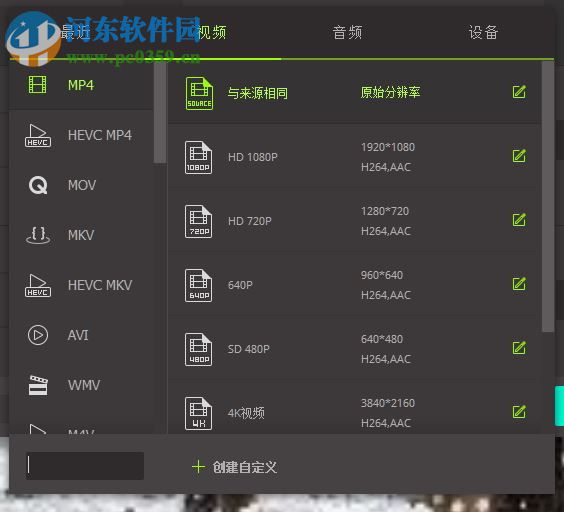Screen dimensions: 564x512
Task: Click the AVI play-circle icon
Action: click(38, 335)
